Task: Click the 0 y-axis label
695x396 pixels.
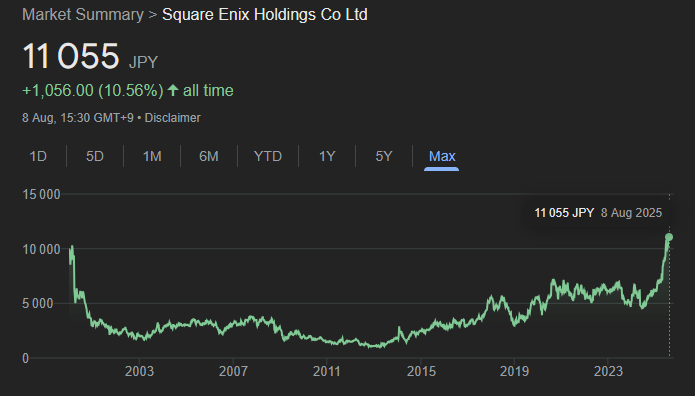Action: [x=26, y=358]
